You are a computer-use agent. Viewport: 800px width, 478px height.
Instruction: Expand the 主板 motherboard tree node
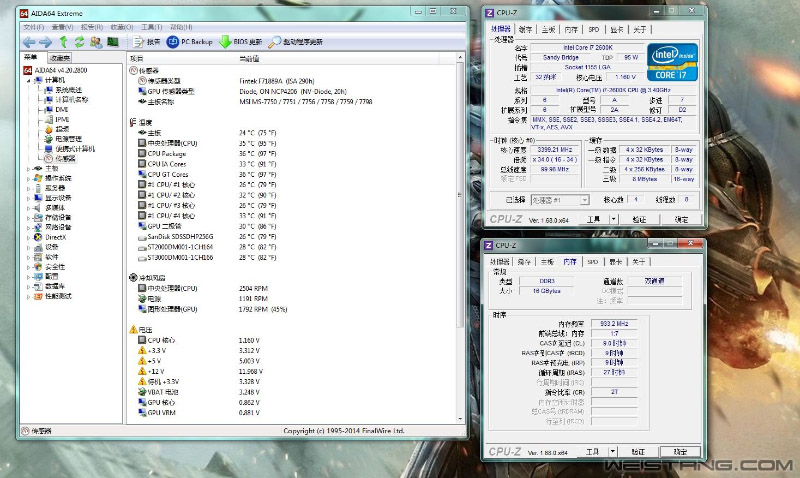pos(29,168)
